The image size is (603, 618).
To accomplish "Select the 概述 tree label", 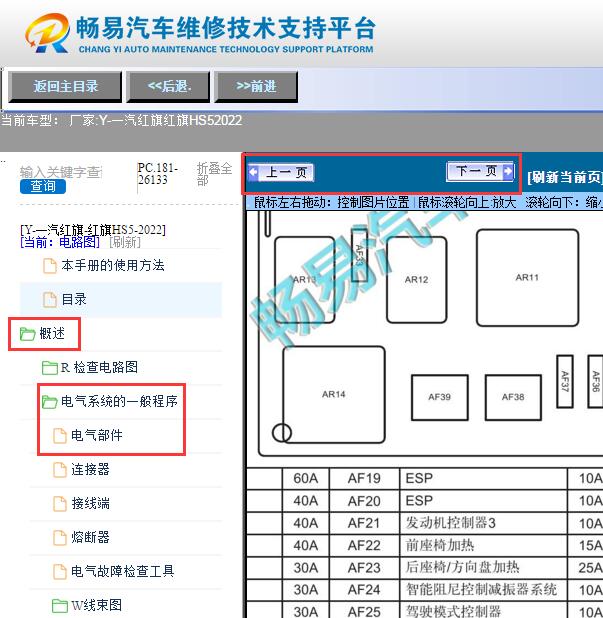I will (x=52, y=333).
